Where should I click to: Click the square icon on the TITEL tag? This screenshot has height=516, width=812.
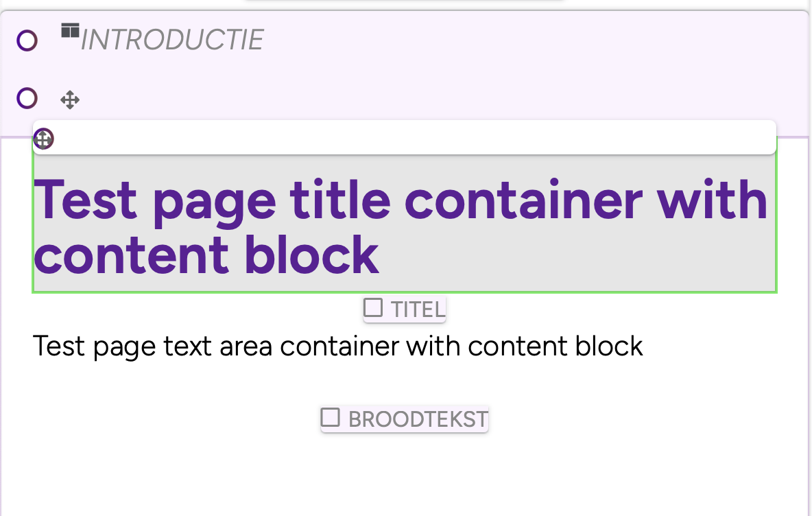click(x=373, y=307)
